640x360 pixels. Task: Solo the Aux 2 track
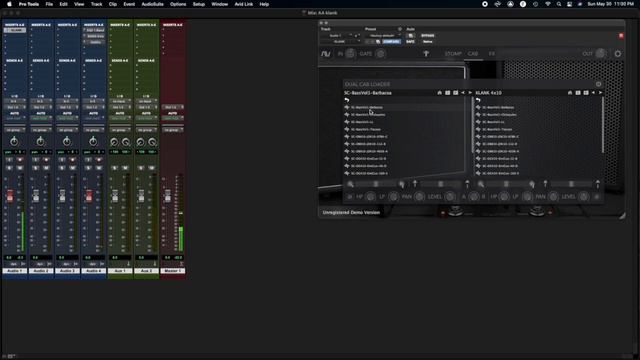pos(141,168)
